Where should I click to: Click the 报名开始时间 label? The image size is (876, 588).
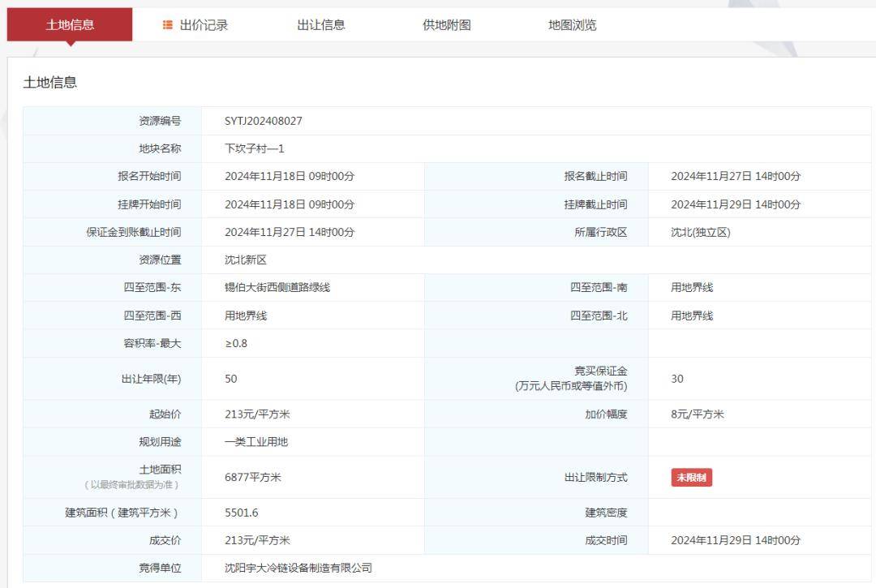(x=149, y=177)
